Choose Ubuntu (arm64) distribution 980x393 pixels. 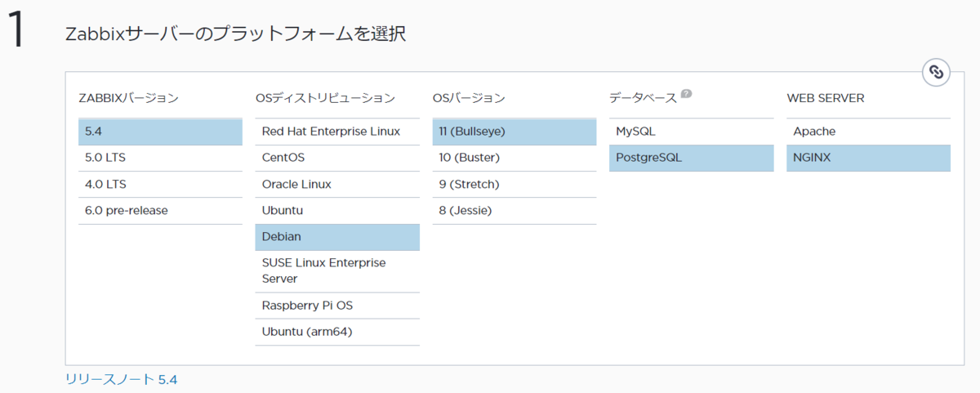337,332
